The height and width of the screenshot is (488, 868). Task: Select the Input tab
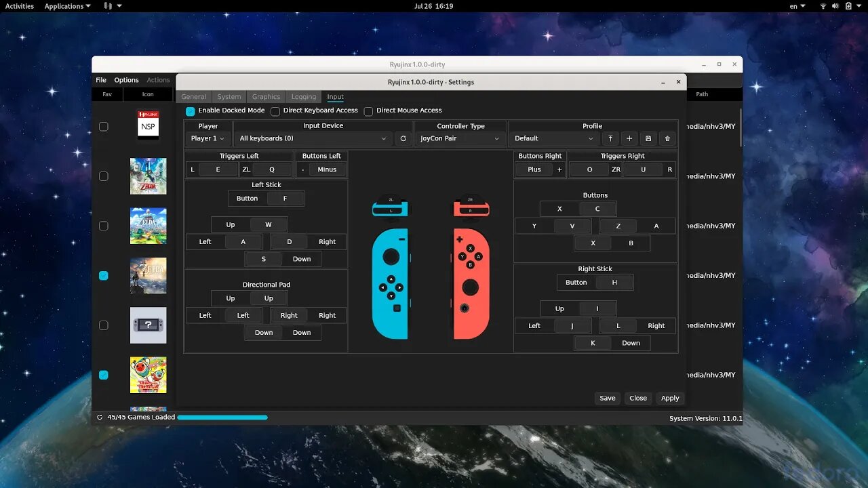pos(335,97)
